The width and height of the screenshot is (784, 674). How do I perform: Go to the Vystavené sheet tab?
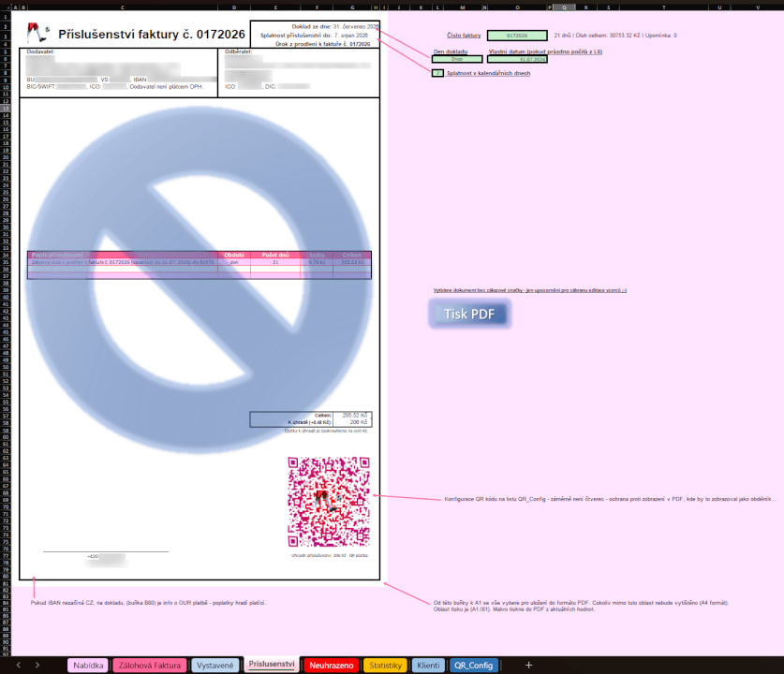coord(215,665)
